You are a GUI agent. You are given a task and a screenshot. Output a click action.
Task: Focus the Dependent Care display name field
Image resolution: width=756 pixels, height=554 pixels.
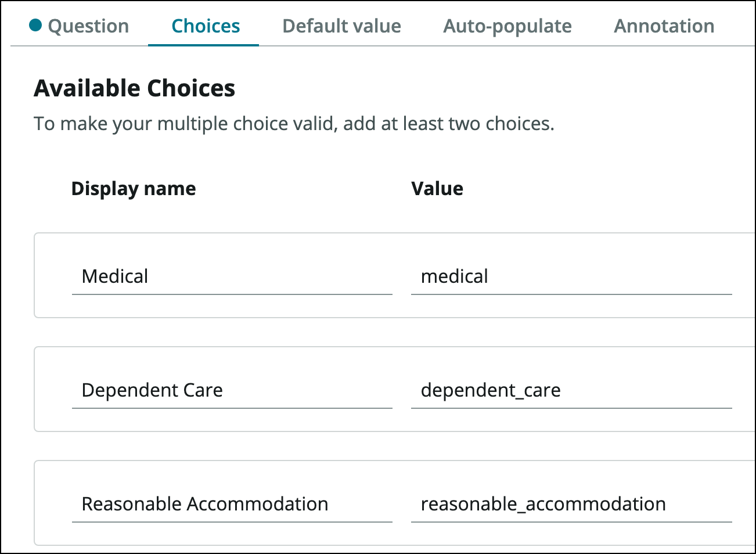[x=231, y=390]
